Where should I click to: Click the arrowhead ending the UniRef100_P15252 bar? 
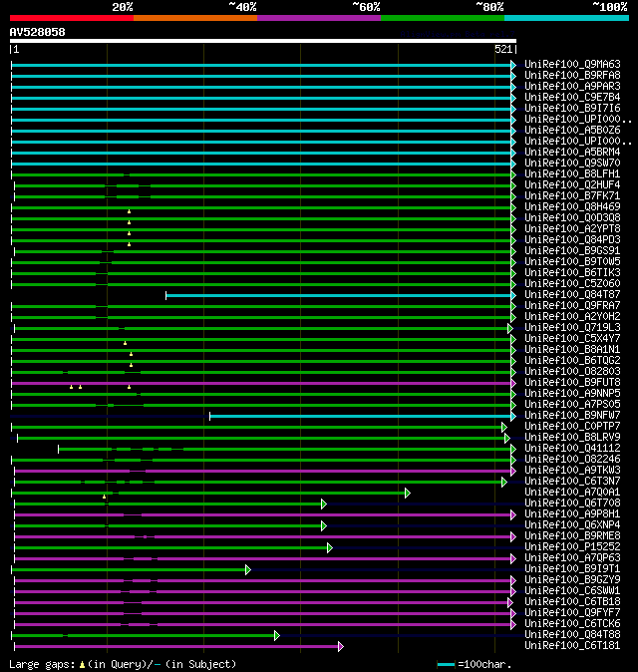tap(330, 548)
